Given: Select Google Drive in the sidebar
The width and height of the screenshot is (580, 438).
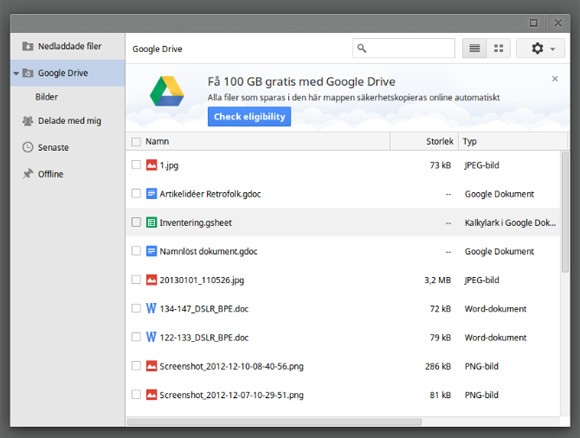Looking at the screenshot, I should [68, 73].
